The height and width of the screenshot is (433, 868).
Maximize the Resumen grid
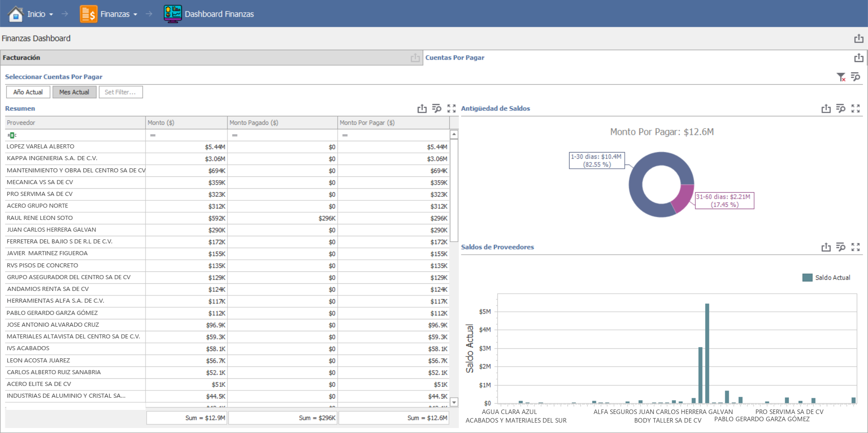(451, 109)
